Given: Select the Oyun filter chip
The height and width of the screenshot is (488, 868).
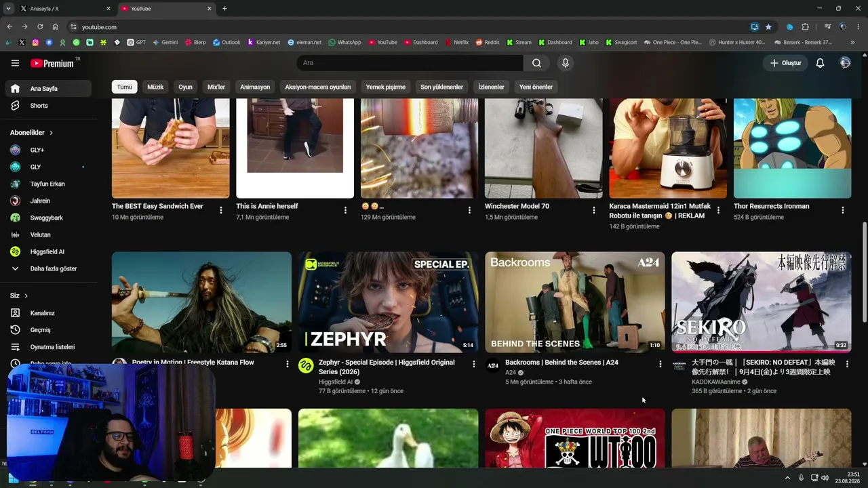Looking at the screenshot, I should pos(185,87).
